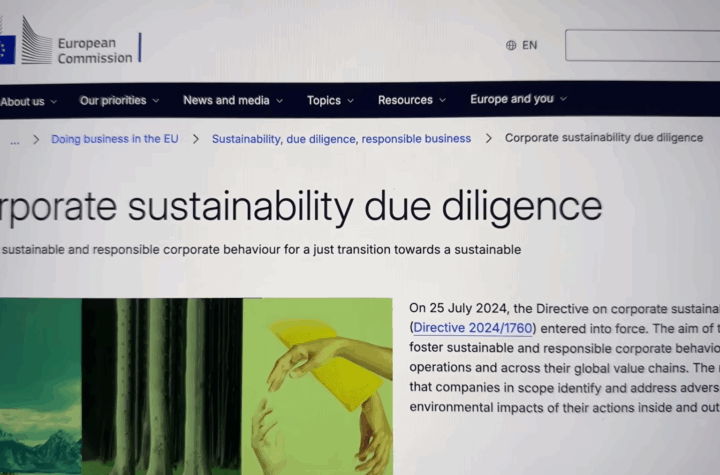Open the Resources menu

(412, 100)
